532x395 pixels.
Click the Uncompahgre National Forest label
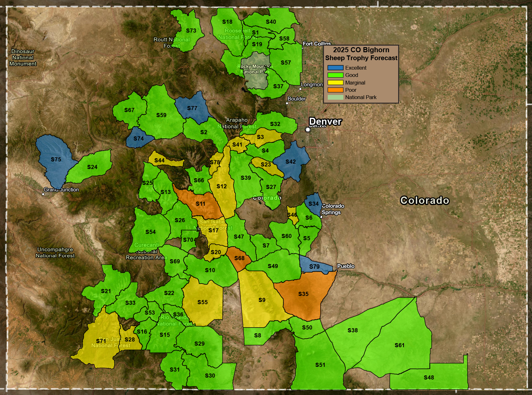(x=55, y=253)
